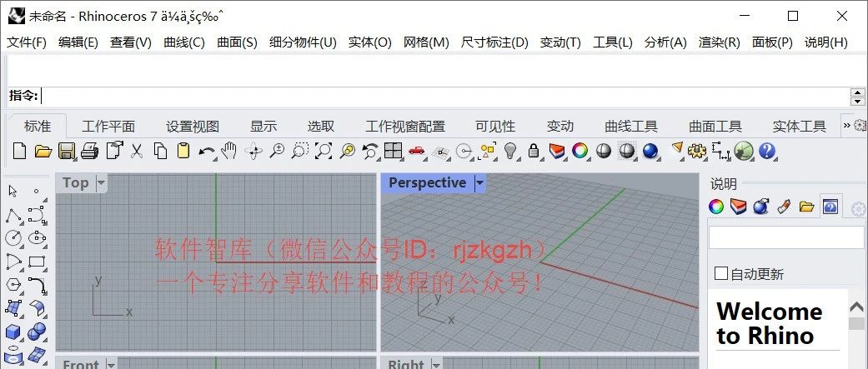
Task: Open the folder tab in 说明 panel
Action: [806, 207]
